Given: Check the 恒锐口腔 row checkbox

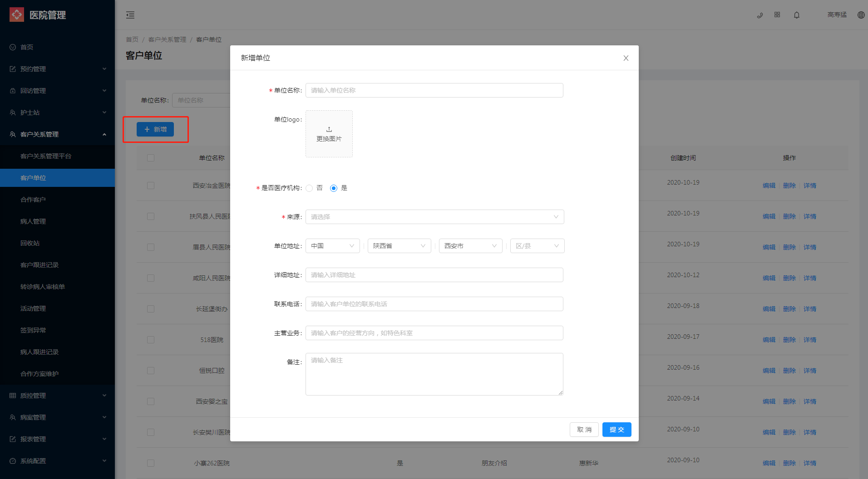Looking at the screenshot, I should coord(151,371).
